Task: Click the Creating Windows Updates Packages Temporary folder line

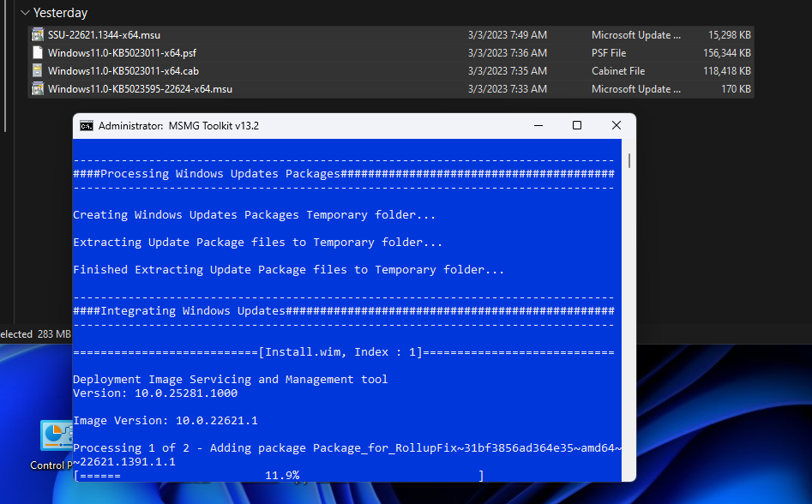Action: click(255, 215)
